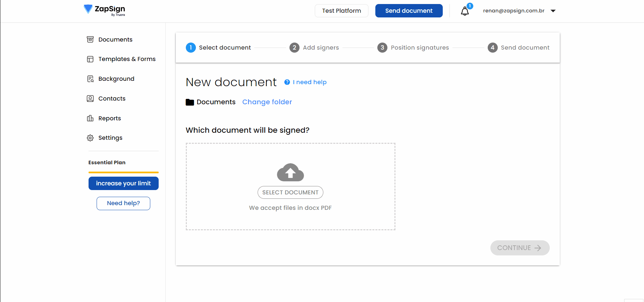This screenshot has width=644, height=302.
Task: Open the Change folder link
Action: point(267,102)
